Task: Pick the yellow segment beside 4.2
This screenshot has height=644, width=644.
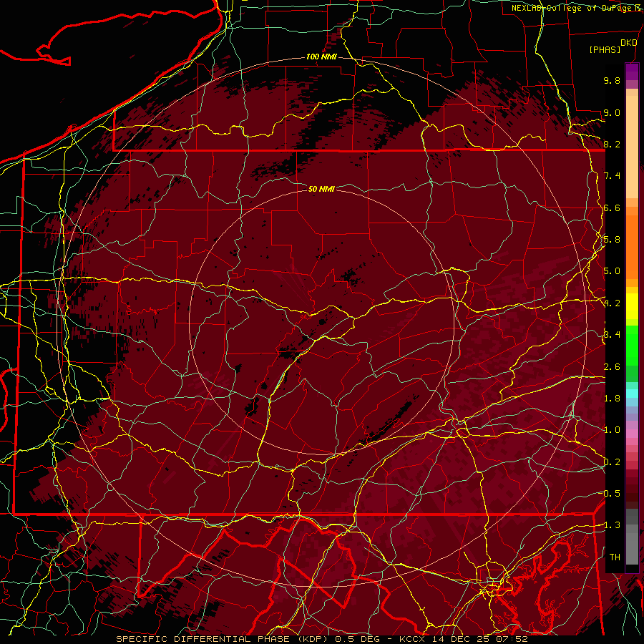Action: (x=632, y=306)
